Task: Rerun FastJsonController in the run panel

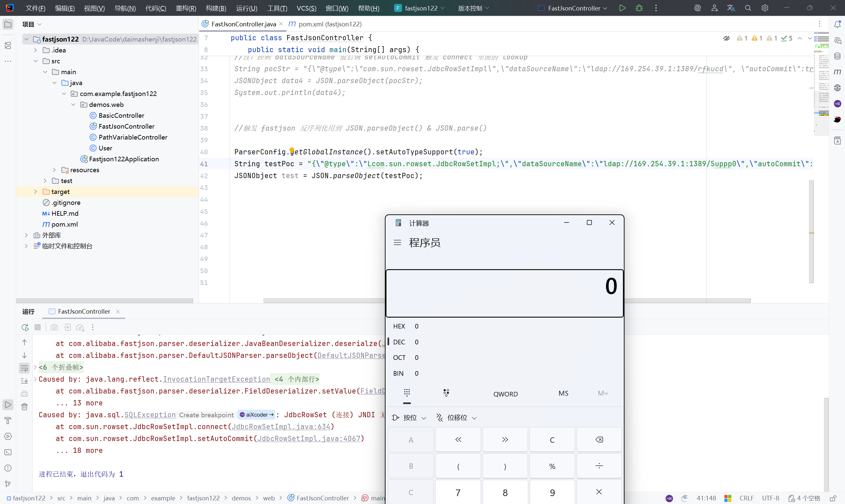Action: (25, 328)
